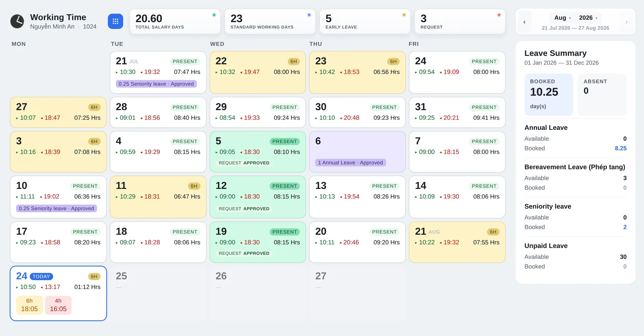The image size is (644, 336).
Task: Go to next period with right chevron
Action: [626, 22]
